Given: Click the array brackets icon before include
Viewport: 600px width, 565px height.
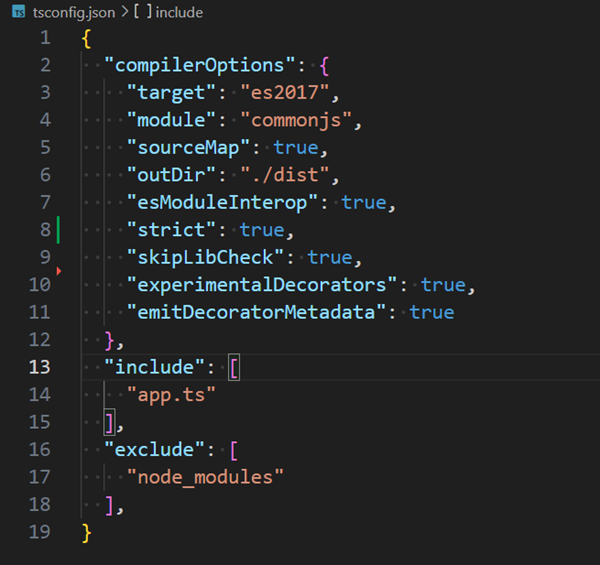Looking at the screenshot, I should pos(142,12).
